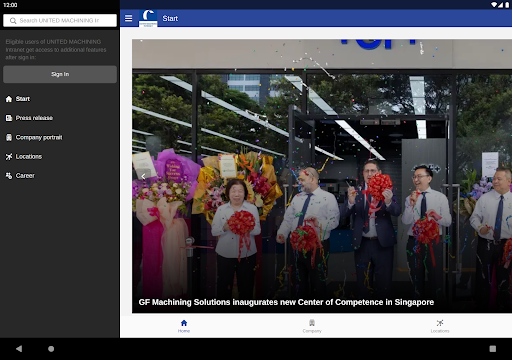Tap the Wi-Fi status bar icon
The width and height of the screenshot is (512, 360).
coord(494,5)
